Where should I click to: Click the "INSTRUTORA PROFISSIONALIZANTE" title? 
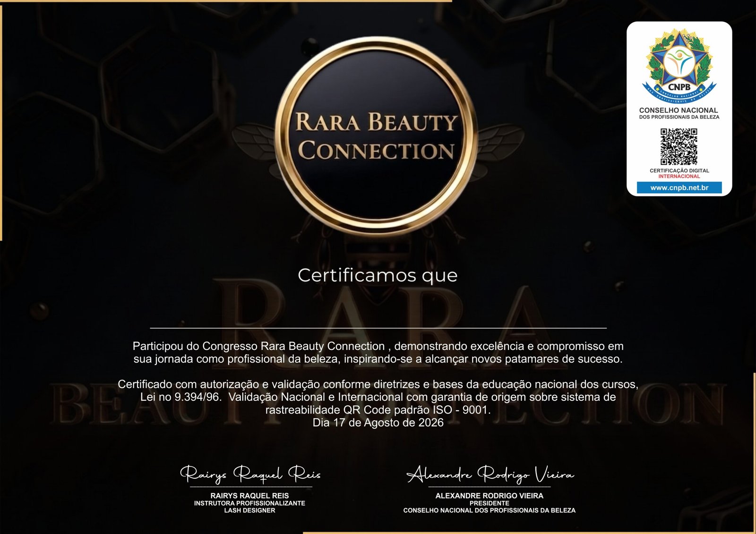click(x=249, y=503)
